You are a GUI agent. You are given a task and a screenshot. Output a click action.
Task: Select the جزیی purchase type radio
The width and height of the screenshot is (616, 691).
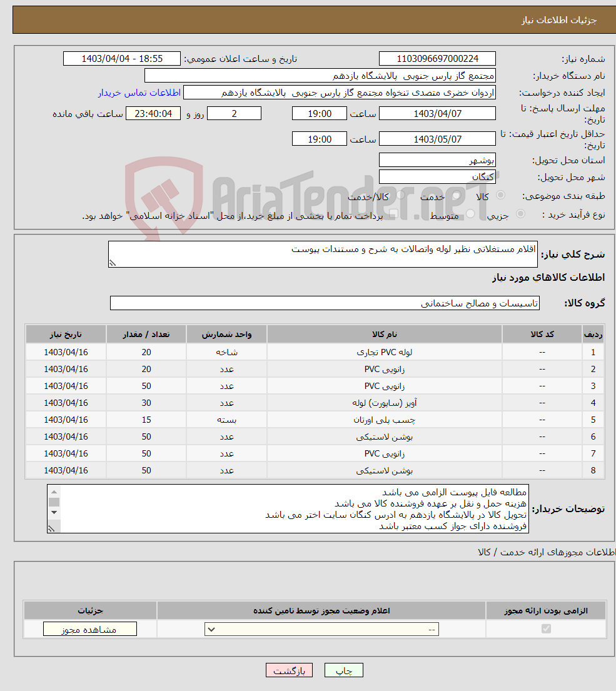coord(520,214)
